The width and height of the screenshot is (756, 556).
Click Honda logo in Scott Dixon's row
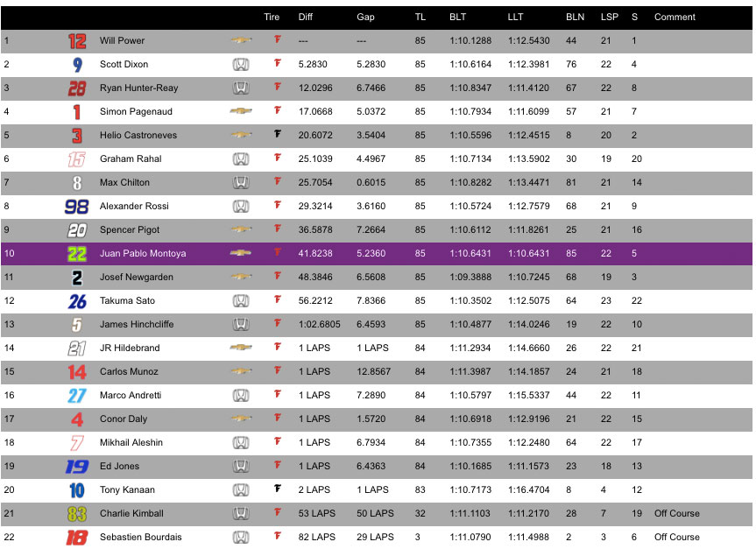241,64
